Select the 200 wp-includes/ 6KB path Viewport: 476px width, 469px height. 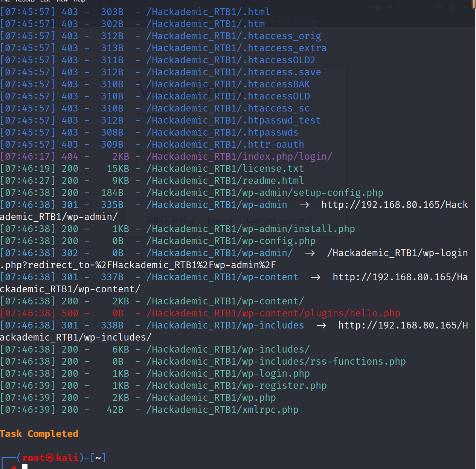pyautogui.click(x=228, y=349)
